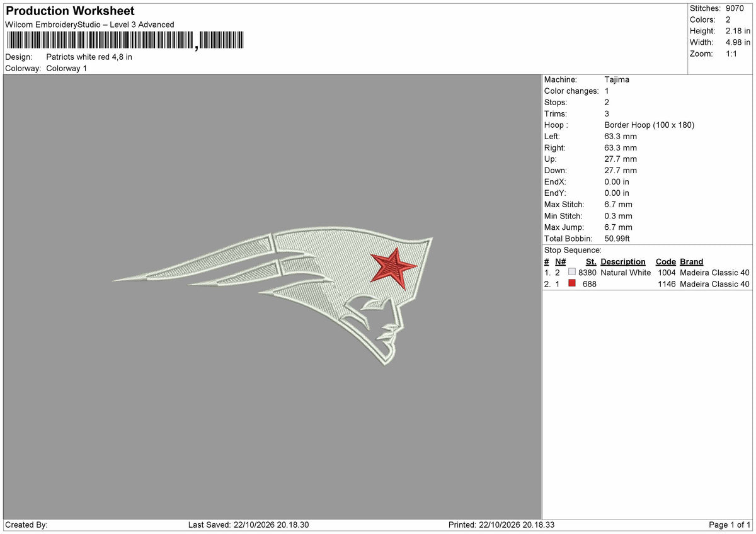Click thread code '1004'
Image resolution: width=756 pixels, height=534 pixels.
(667, 273)
